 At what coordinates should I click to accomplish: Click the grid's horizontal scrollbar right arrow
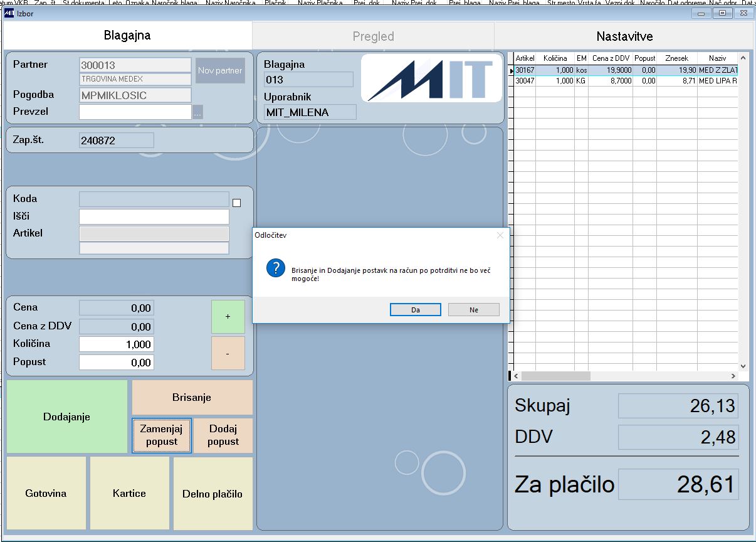pos(733,376)
